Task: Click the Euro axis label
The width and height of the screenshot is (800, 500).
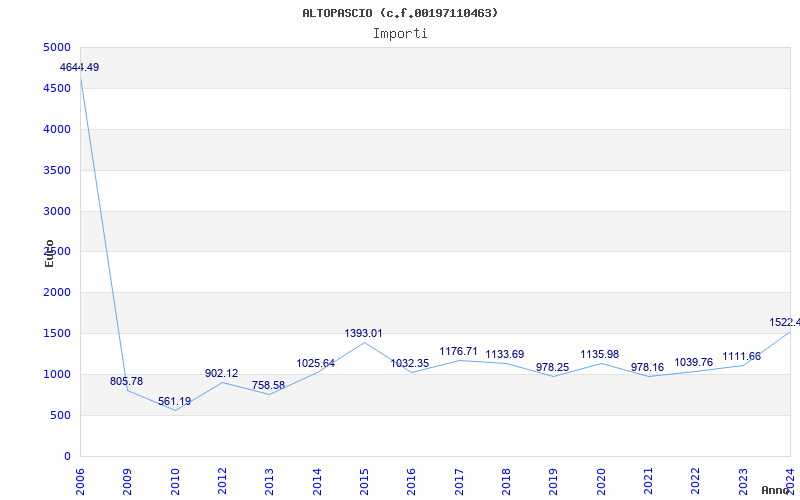Action: pyautogui.click(x=49, y=253)
